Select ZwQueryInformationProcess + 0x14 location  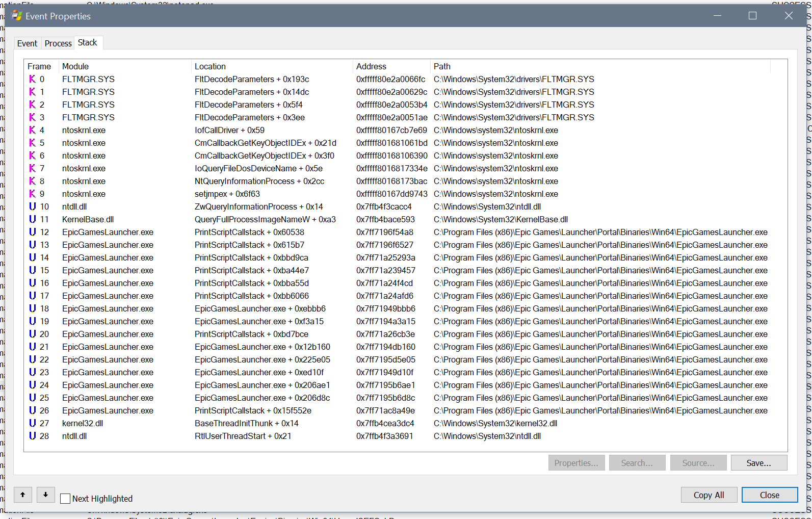259,206
